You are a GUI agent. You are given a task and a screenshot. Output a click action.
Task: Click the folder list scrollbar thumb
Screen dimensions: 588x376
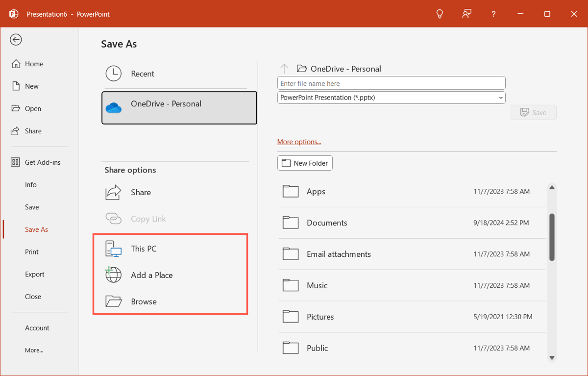[x=552, y=237]
